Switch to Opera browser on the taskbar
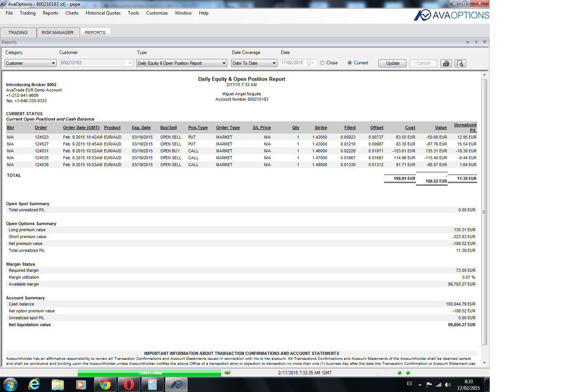 click(x=129, y=384)
